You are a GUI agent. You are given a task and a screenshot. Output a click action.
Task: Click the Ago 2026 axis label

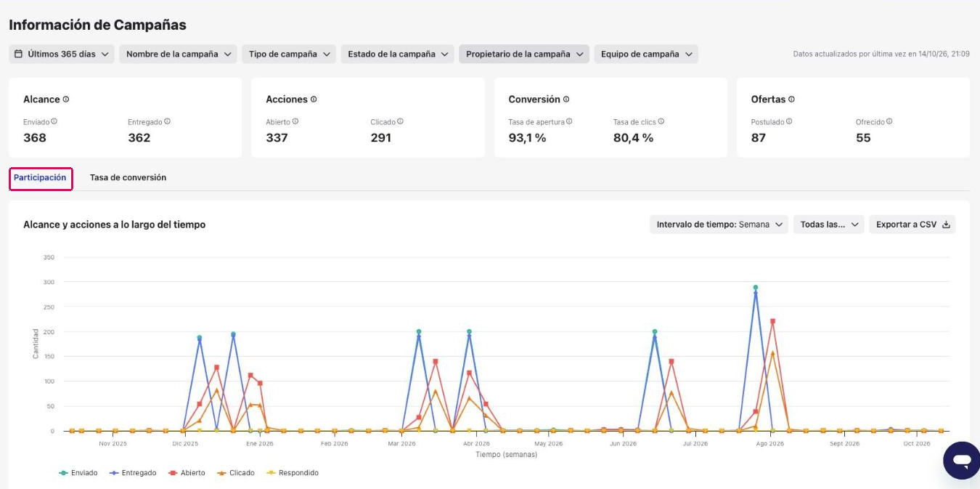click(770, 443)
